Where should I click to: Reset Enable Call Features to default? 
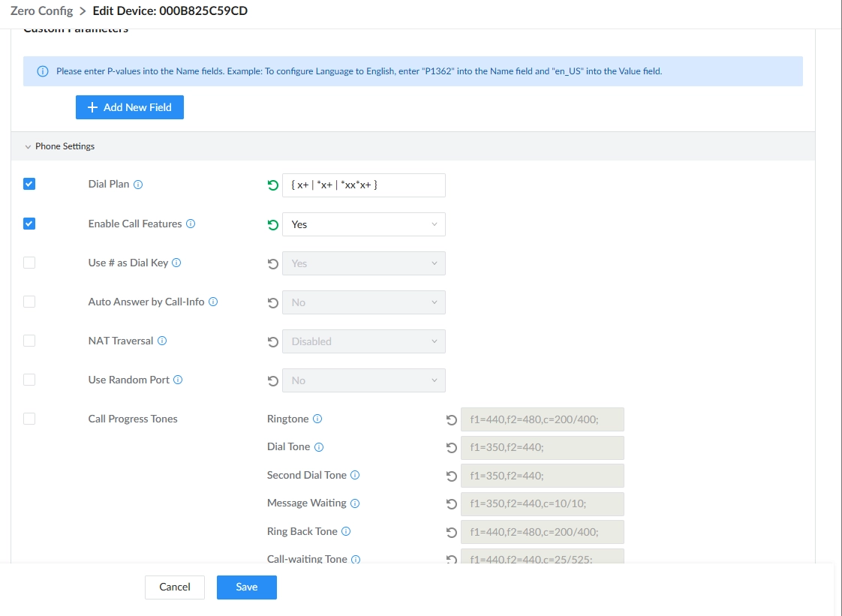[x=273, y=224]
